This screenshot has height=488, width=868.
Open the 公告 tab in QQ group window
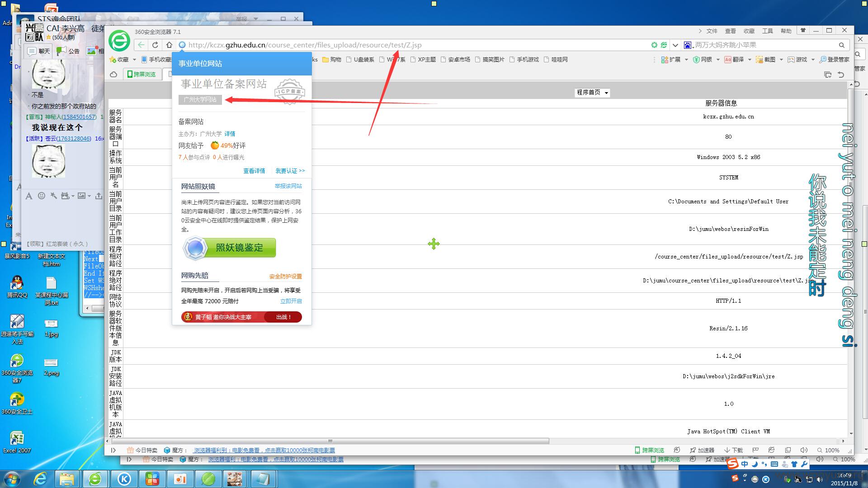(69, 51)
